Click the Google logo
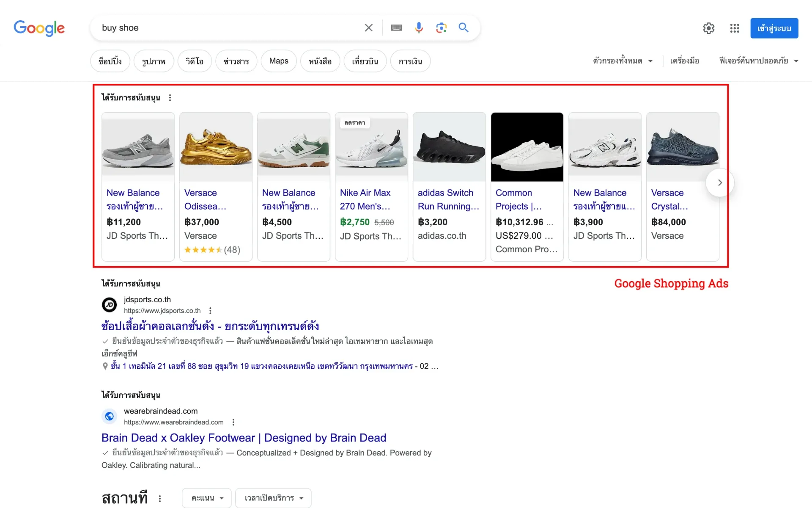 coord(39,28)
